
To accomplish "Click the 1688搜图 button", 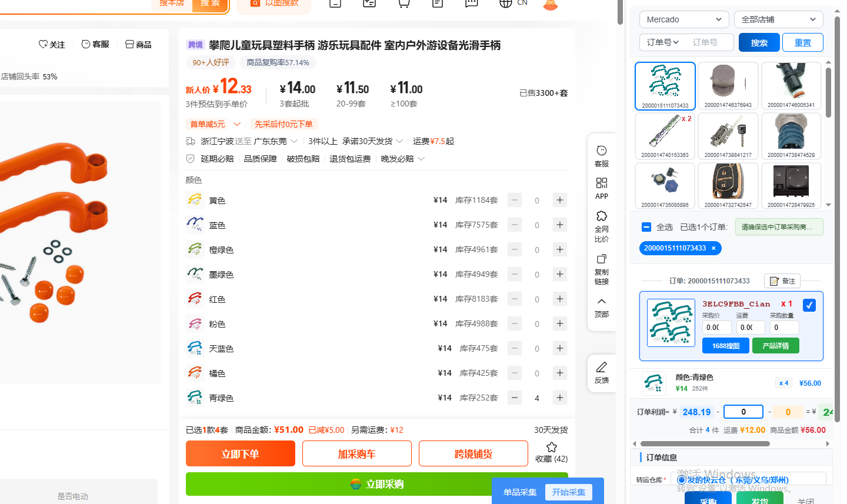I will (726, 346).
